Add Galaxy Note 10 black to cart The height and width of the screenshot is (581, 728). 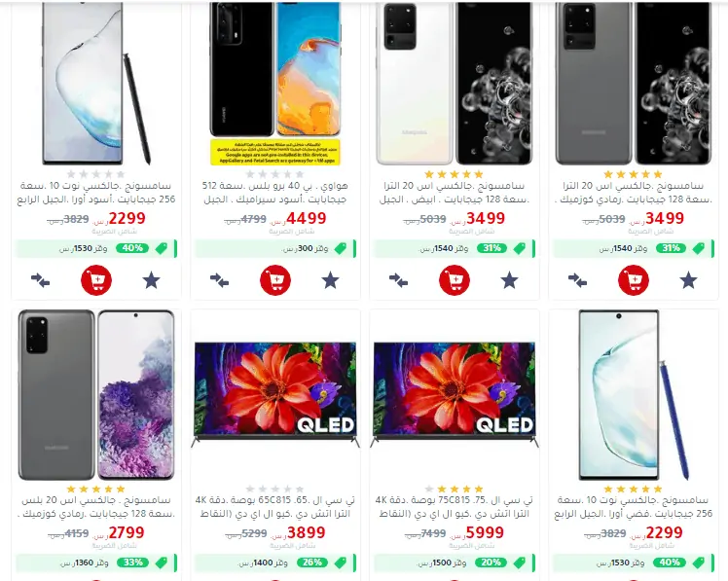[96, 280]
